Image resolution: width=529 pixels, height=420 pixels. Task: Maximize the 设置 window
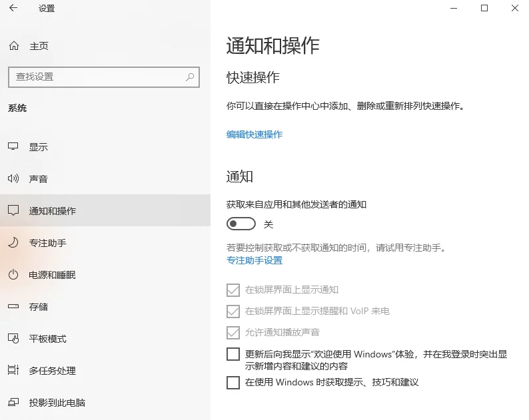[484, 8]
